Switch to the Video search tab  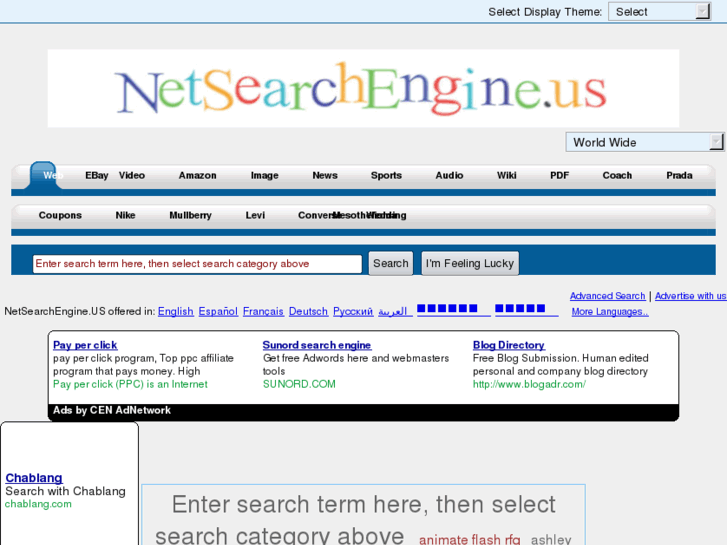click(132, 175)
